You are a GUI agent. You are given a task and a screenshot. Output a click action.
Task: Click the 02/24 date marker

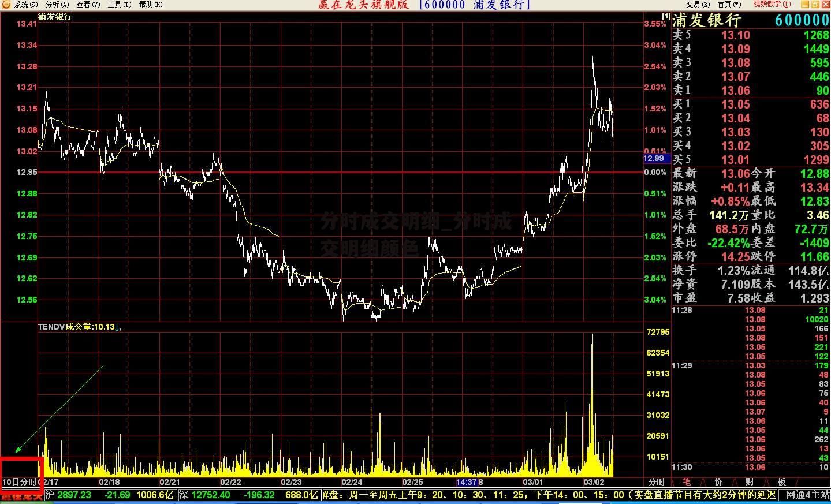pyautogui.click(x=352, y=482)
